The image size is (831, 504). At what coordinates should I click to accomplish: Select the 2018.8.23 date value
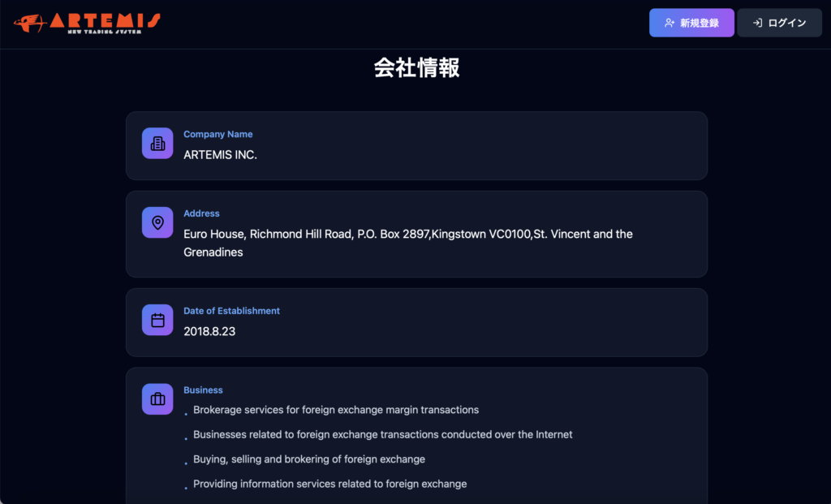pyautogui.click(x=209, y=331)
